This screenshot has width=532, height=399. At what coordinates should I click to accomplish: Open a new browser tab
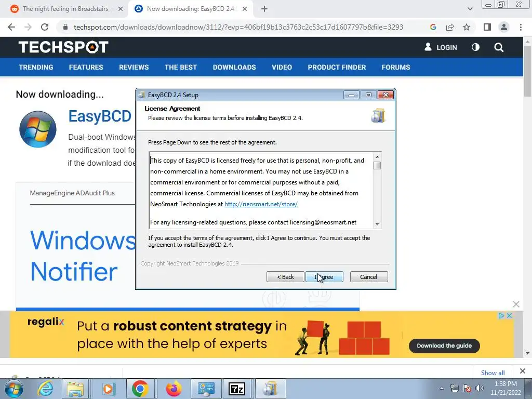point(264,9)
